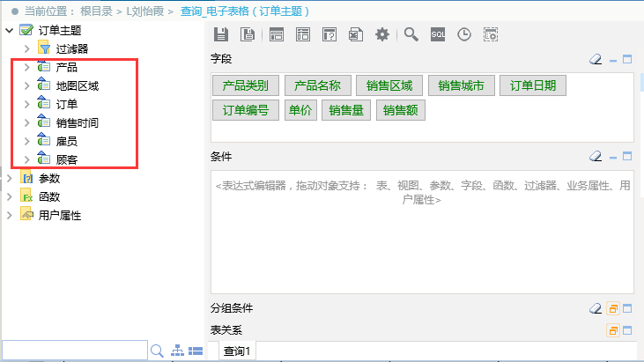The image size is (644, 362).
Task: Select the 查询1 tab
Action: (x=237, y=351)
